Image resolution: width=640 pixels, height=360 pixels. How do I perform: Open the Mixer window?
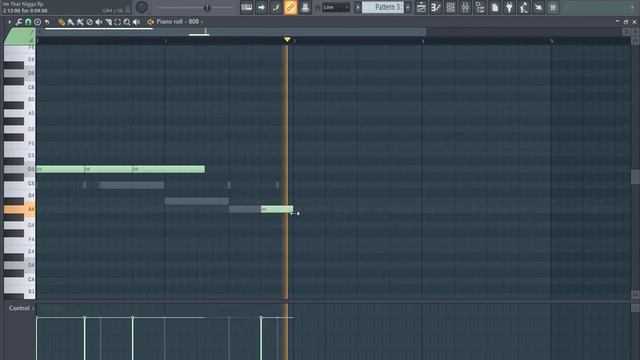pyautogui.click(x=465, y=7)
